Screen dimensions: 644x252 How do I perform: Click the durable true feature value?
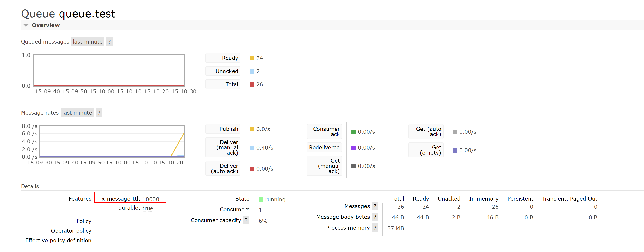(148, 208)
